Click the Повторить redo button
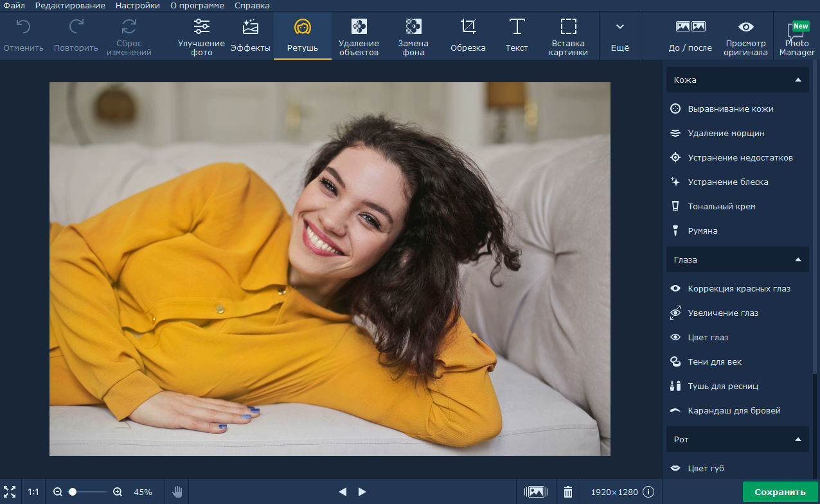This screenshot has height=504, width=820. coord(76,36)
